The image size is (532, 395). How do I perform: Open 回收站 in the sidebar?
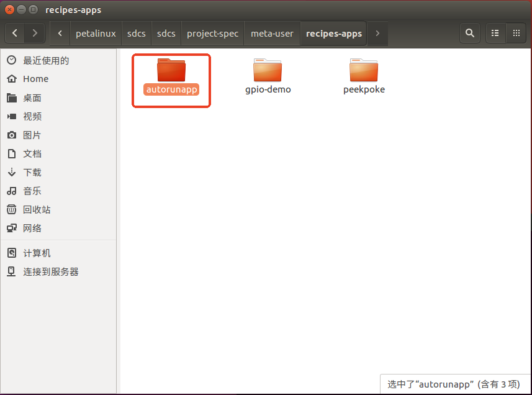(58, 209)
